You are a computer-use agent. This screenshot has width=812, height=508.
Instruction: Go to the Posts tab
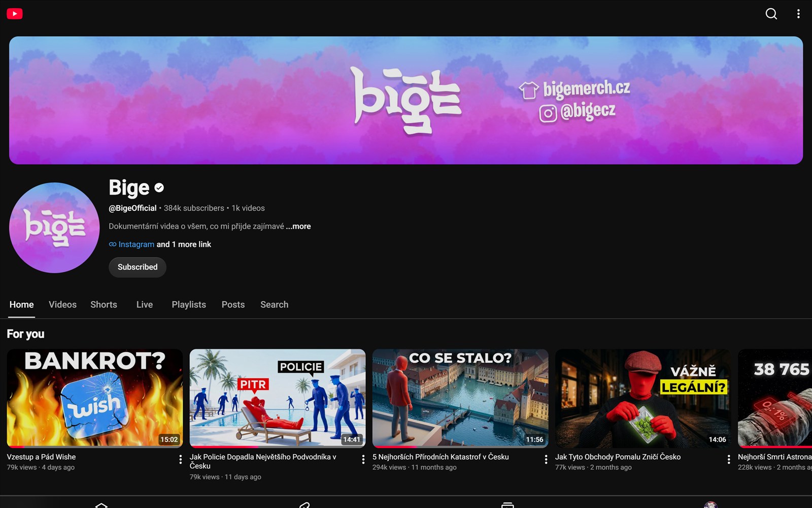(x=233, y=305)
